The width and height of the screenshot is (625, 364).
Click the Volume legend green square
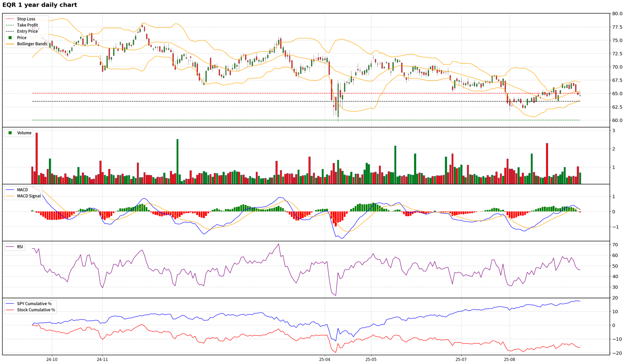(10, 133)
